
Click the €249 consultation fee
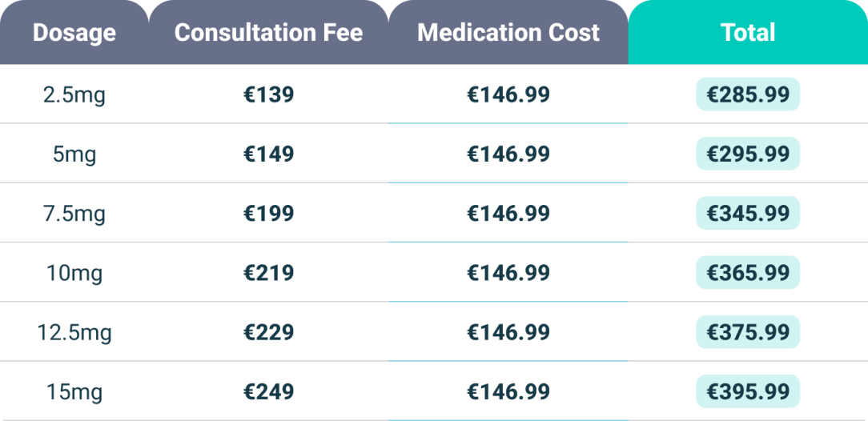coord(268,391)
